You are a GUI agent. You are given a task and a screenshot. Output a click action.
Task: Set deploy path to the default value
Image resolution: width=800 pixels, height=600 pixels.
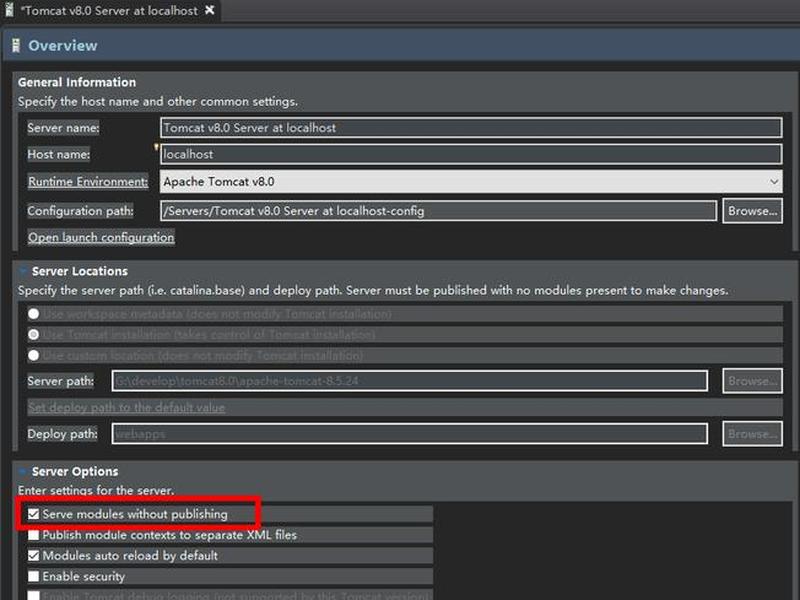(127, 407)
